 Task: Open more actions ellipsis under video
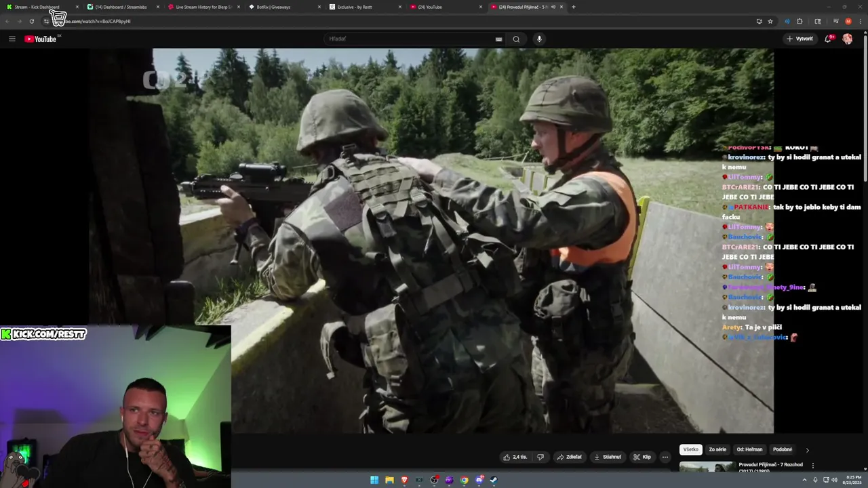[665, 457]
